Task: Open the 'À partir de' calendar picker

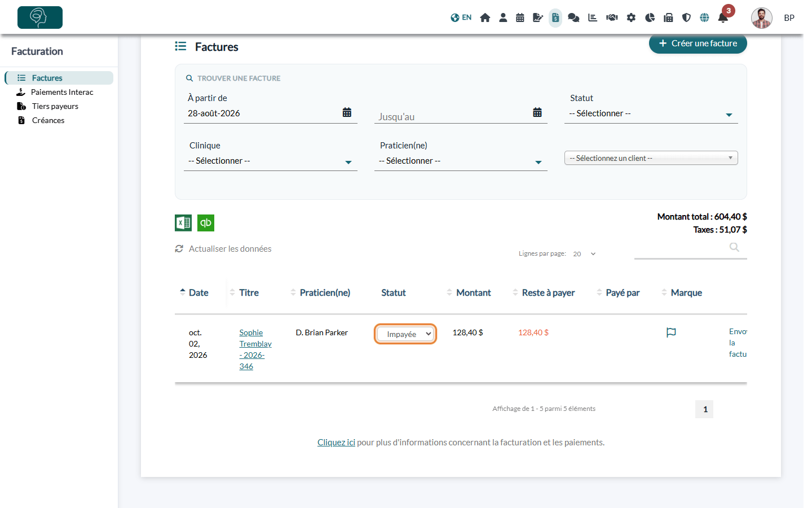Action: [x=347, y=112]
